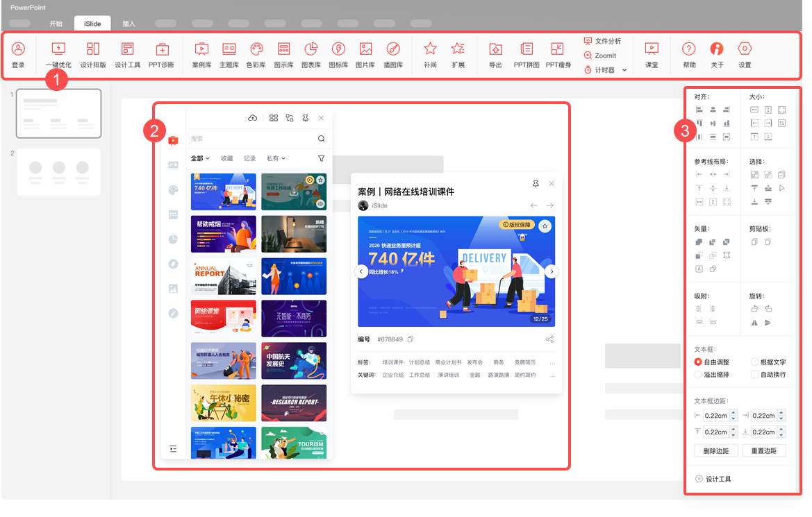
Task: Favorite the 年终工作总结 thumbnail with star
Action: [320, 180]
